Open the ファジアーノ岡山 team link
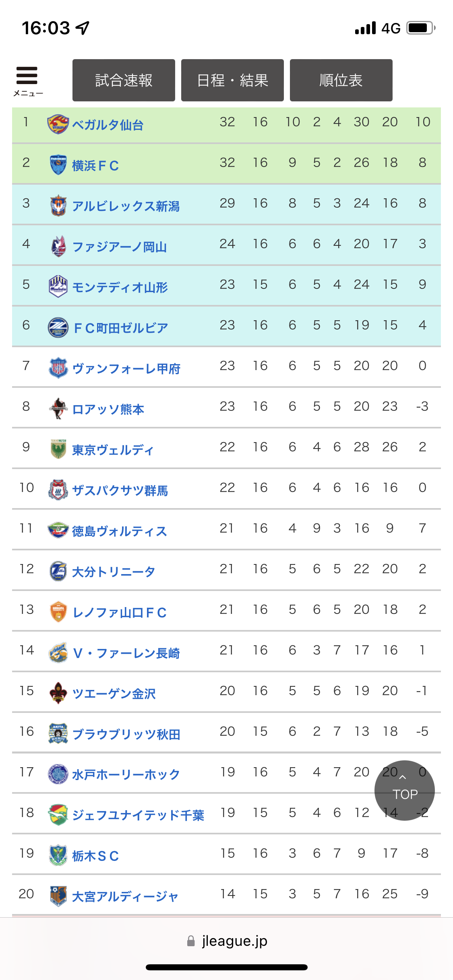 click(120, 247)
